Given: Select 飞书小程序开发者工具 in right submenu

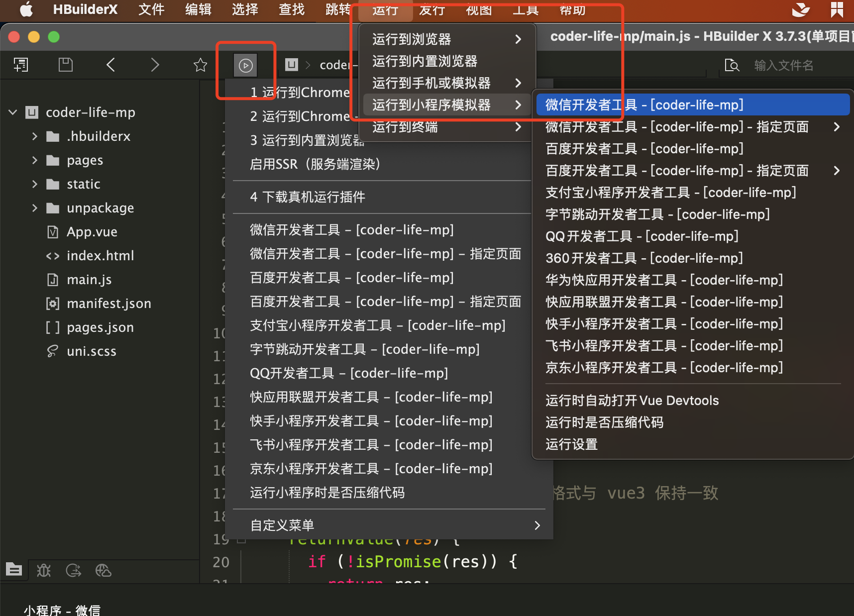Looking at the screenshot, I should coord(693,346).
